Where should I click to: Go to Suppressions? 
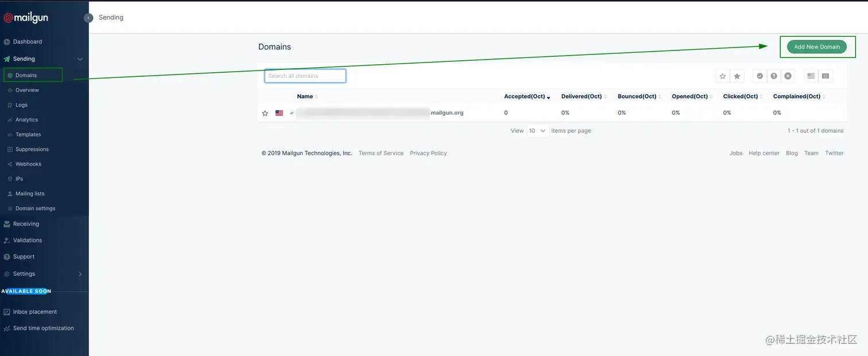32,150
